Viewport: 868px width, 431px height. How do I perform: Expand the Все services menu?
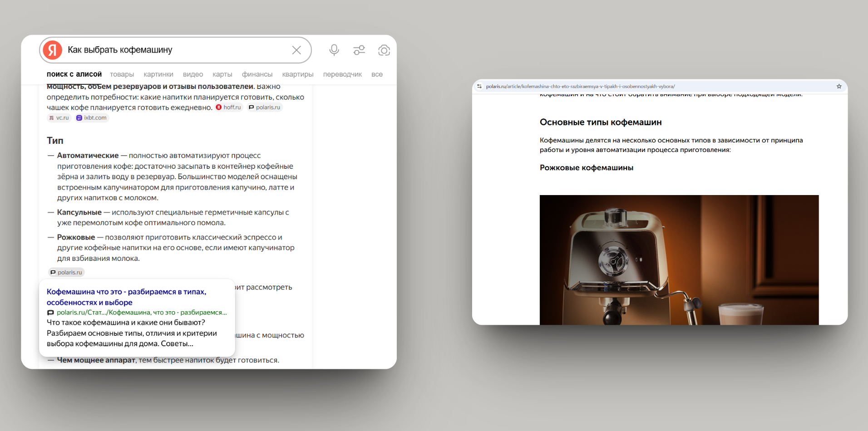click(x=377, y=74)
